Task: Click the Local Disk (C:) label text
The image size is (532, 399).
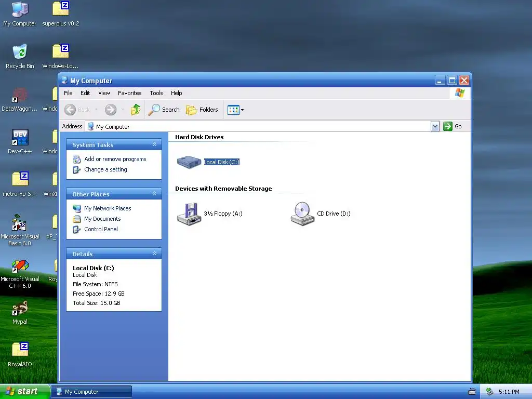Action: [221, 162]
